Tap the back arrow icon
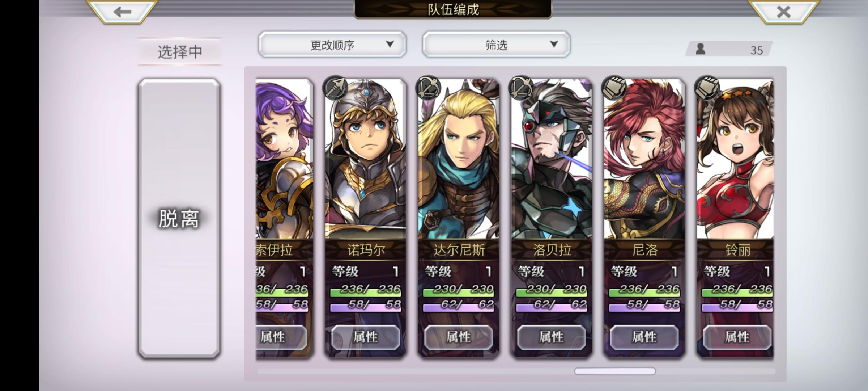Screen dimensions: 868x391 (x=122, y=12)
